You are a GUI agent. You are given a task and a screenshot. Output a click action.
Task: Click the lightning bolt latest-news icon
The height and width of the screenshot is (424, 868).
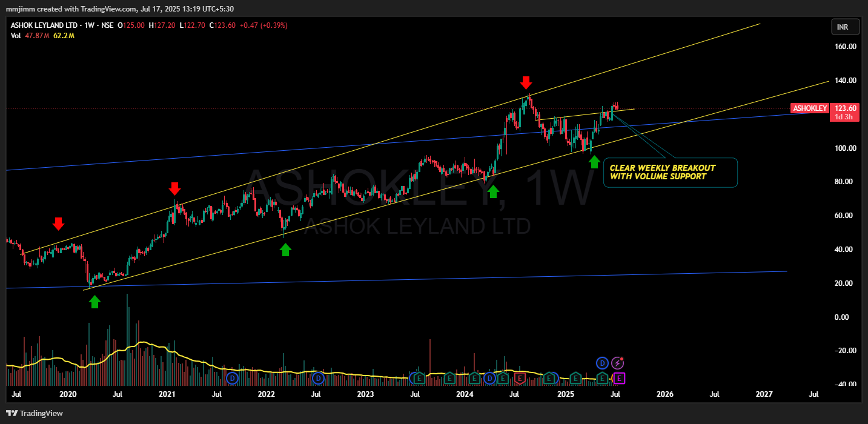click(617, 363)
